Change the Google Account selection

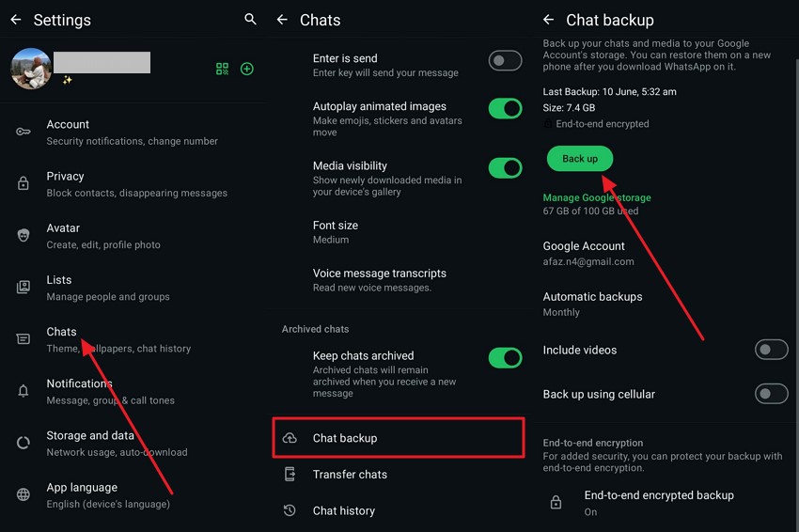coord(587,253)
